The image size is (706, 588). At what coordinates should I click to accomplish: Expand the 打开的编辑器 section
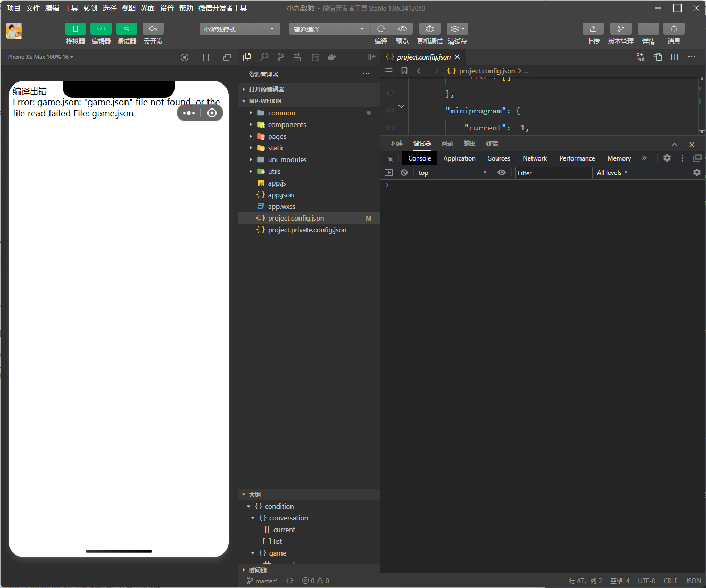tap(309, 89)
